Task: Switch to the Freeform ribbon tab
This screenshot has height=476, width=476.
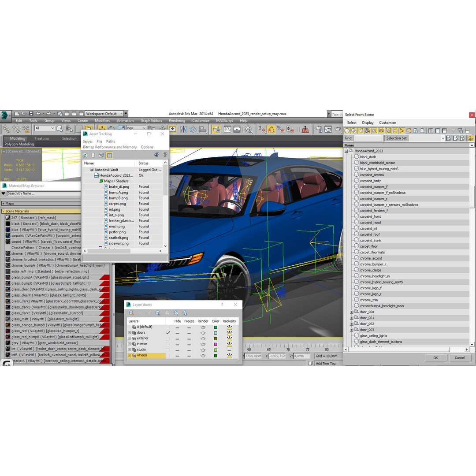Action: pyautogui.click(x=42, y=138)
